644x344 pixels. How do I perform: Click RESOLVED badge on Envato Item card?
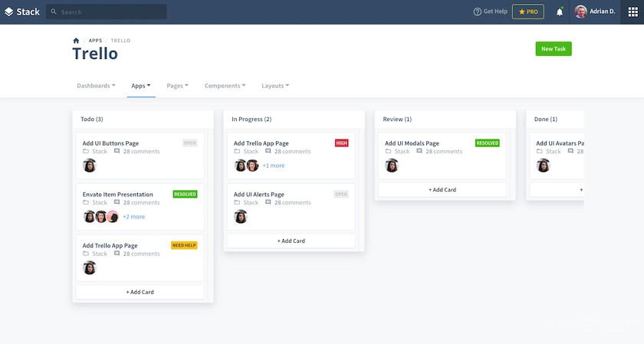185,194
